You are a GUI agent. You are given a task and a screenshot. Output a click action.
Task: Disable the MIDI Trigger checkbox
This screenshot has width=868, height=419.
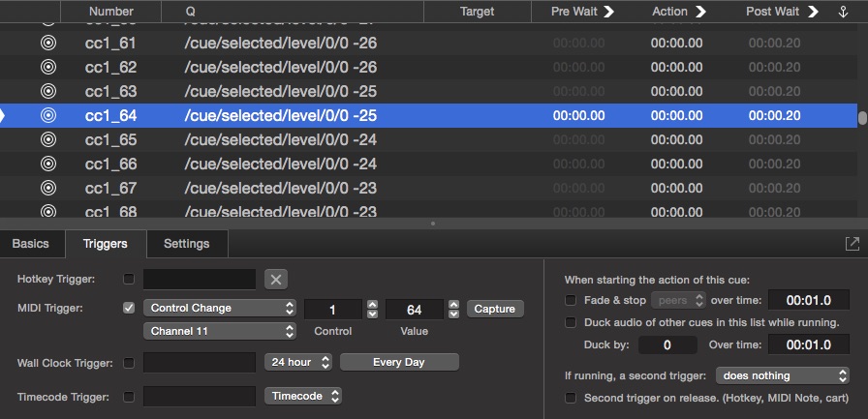pos(129,309)
